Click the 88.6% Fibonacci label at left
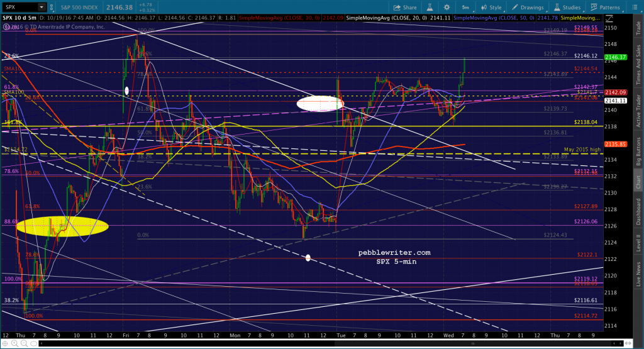 tap(11, 222)
